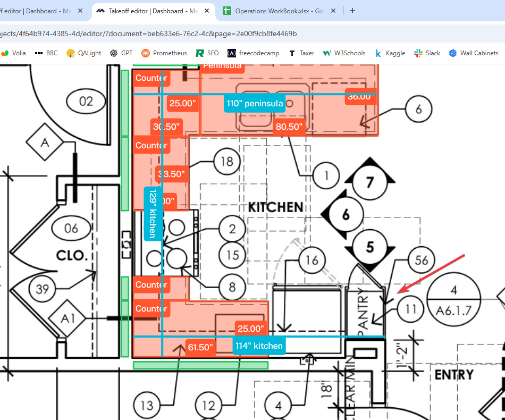
Task: Click keynote bubble 11
Action: 410,309
